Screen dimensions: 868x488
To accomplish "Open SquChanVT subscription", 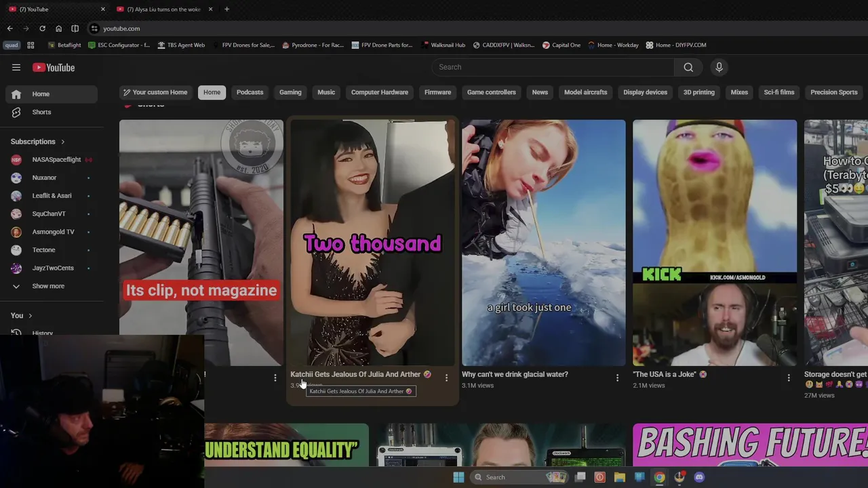I will click(52, 213).
